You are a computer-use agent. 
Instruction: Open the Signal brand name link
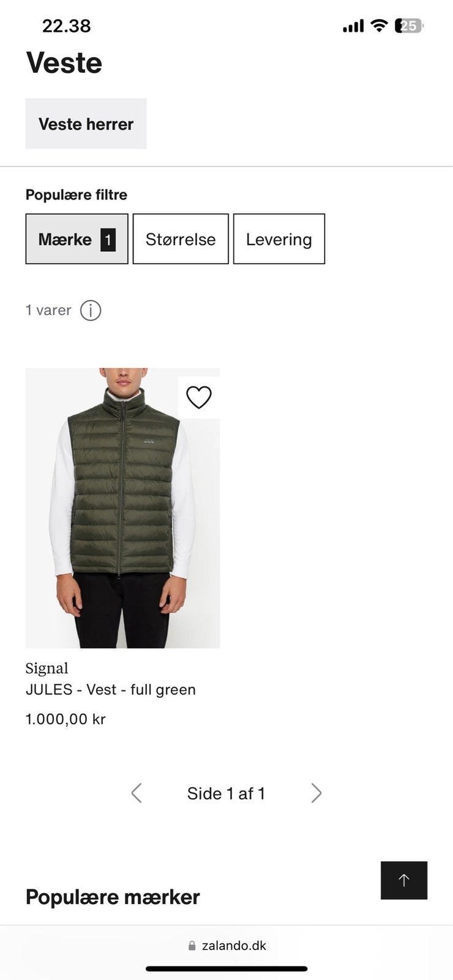pyautogui.click(x=47, y=668)
